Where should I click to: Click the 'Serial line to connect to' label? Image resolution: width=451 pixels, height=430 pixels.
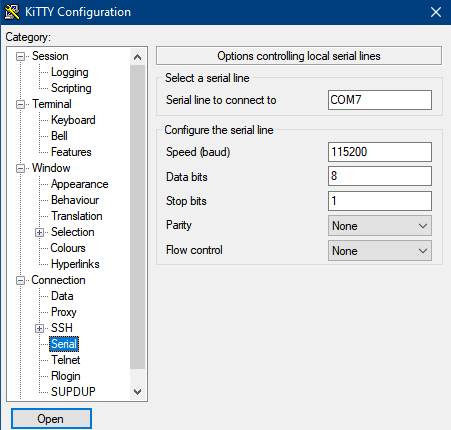[221, 100]
